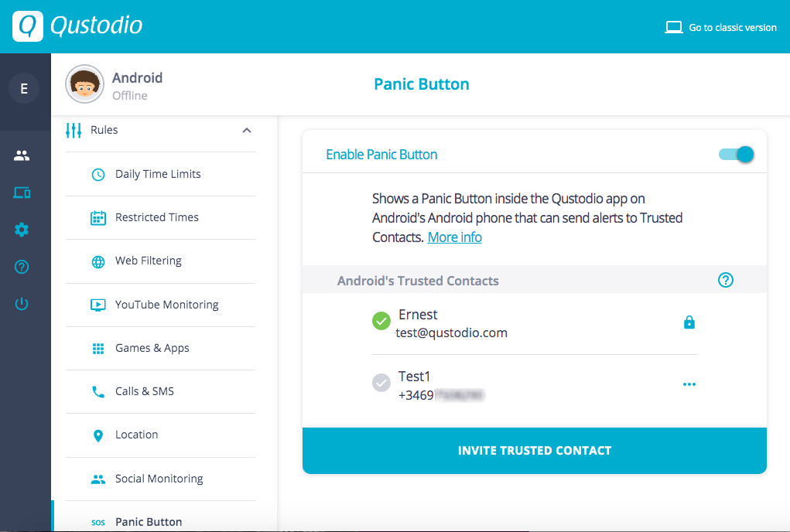Open Games & Apps rules
Viewport: 790px width, 532px height.
point(160,348)
